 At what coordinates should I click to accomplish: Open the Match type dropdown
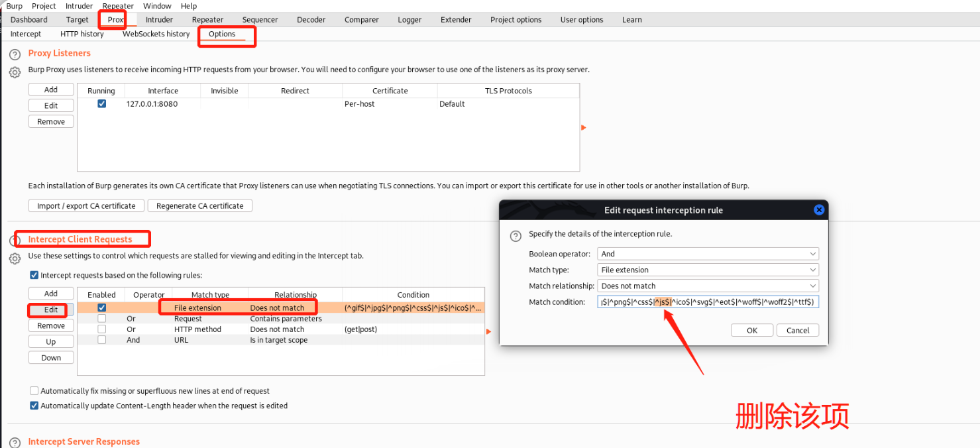click(x=708, y=270)
